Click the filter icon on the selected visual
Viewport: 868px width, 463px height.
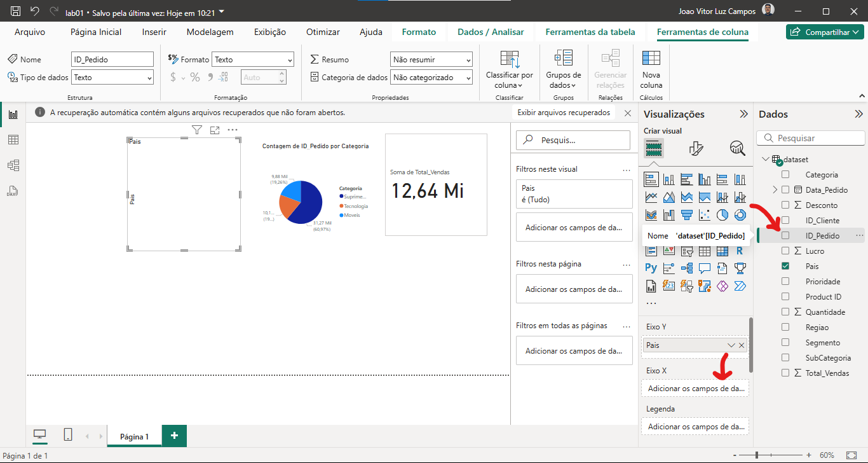click(197, 130)
